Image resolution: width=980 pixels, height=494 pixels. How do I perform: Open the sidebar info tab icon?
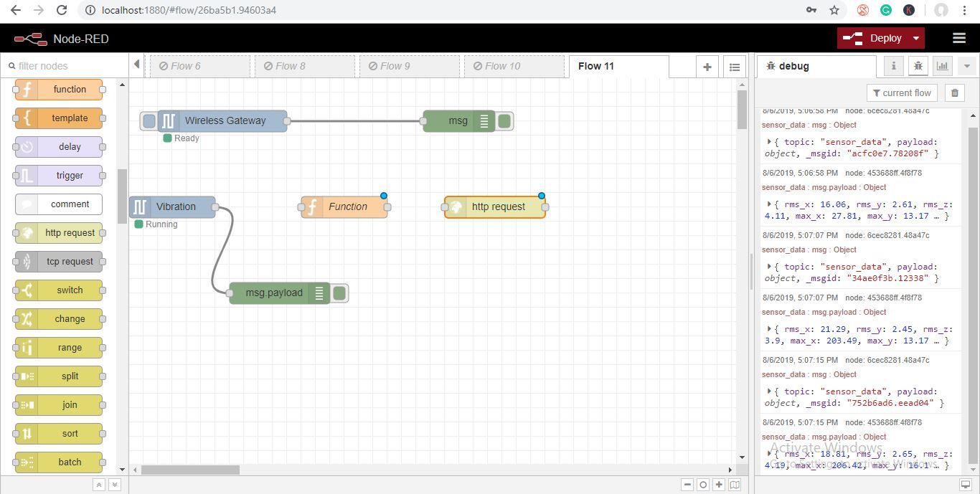pyautogui.click(x=894, y=66)
